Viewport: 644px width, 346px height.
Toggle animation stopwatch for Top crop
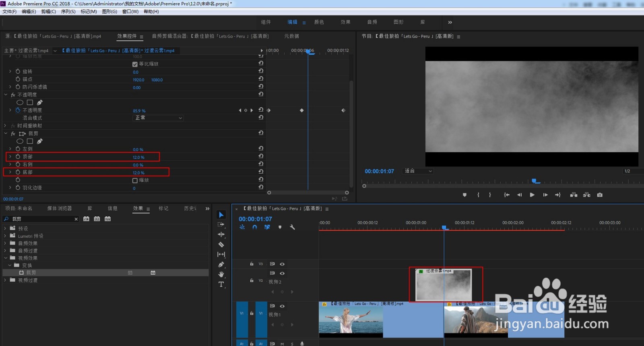click(18, 157)
